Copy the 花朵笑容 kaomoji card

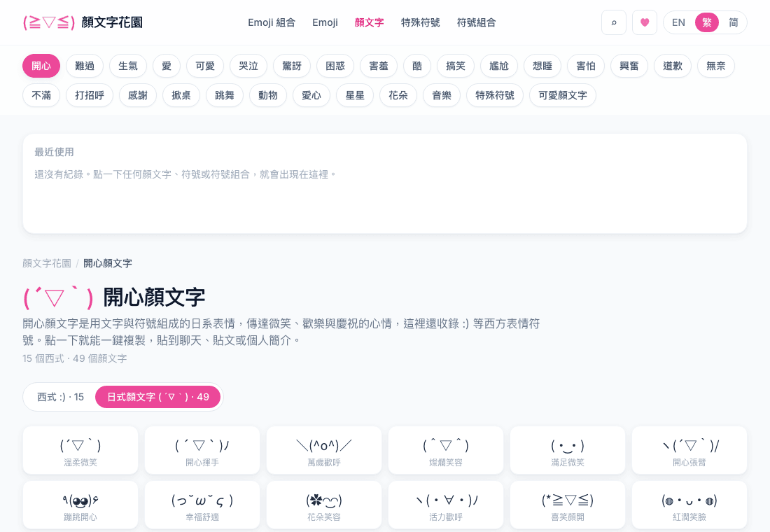pyautogui.click(x=324, y=505)
